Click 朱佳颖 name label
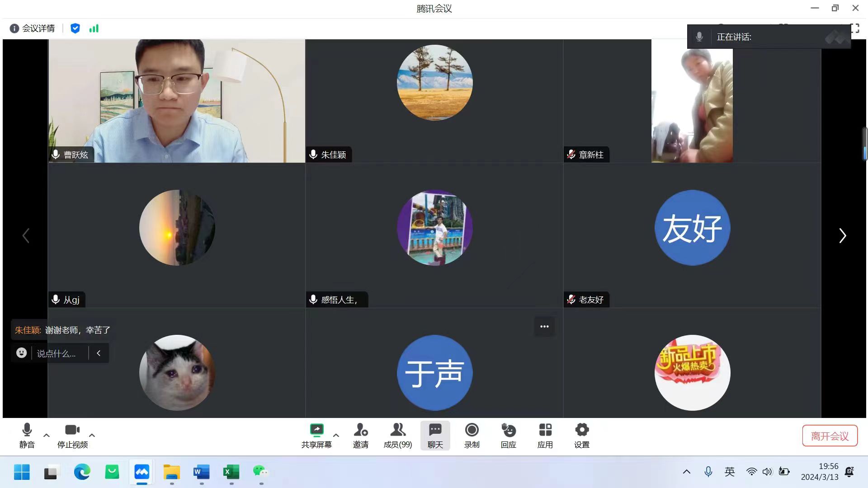The image size is (868, 488). tap(334, 155)
